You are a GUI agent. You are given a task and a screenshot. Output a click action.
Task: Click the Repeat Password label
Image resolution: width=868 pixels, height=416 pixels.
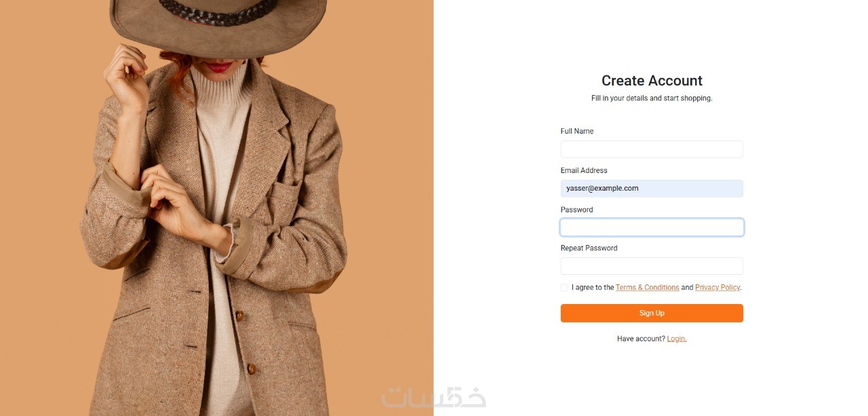[x=589, y=248]
